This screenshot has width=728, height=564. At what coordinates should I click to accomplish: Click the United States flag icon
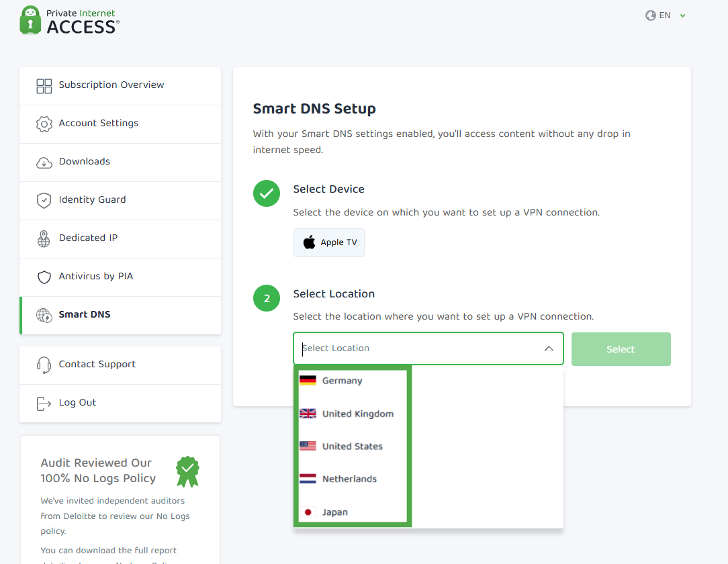(308, 446)
